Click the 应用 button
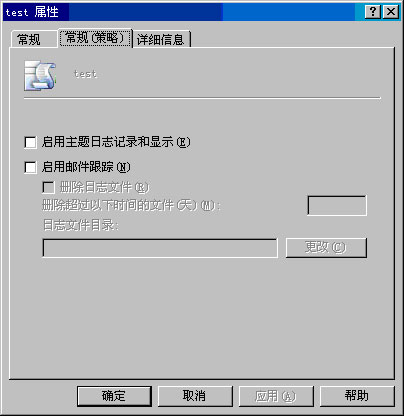The image size is (404, 416). click(276, 396)
